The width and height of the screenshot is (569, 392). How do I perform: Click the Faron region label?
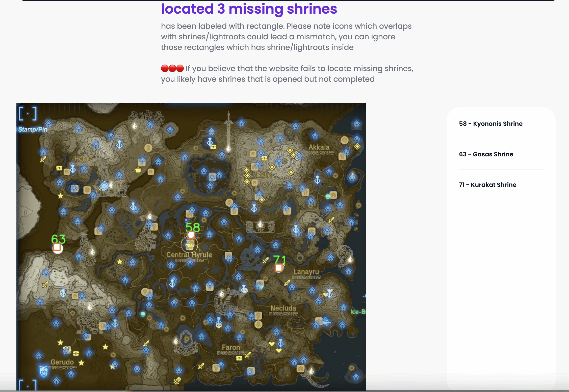[x=231, y=347]
